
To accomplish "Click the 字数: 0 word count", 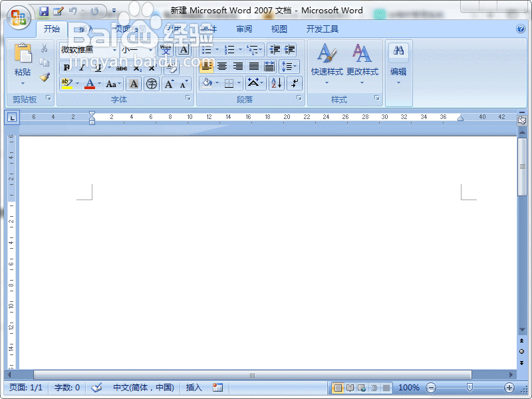I will pyautogui.click(x=67, y=387).
